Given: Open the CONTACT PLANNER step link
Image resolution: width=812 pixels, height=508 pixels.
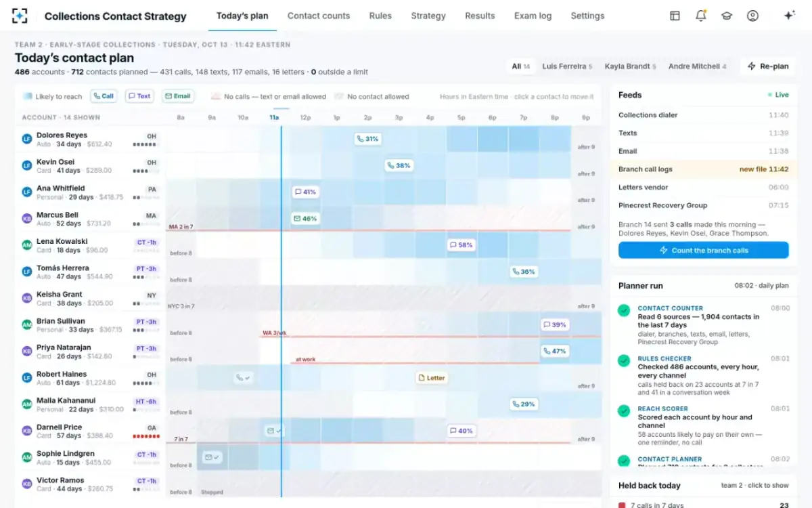Looking at the screenshot, I should coord(670,459).
